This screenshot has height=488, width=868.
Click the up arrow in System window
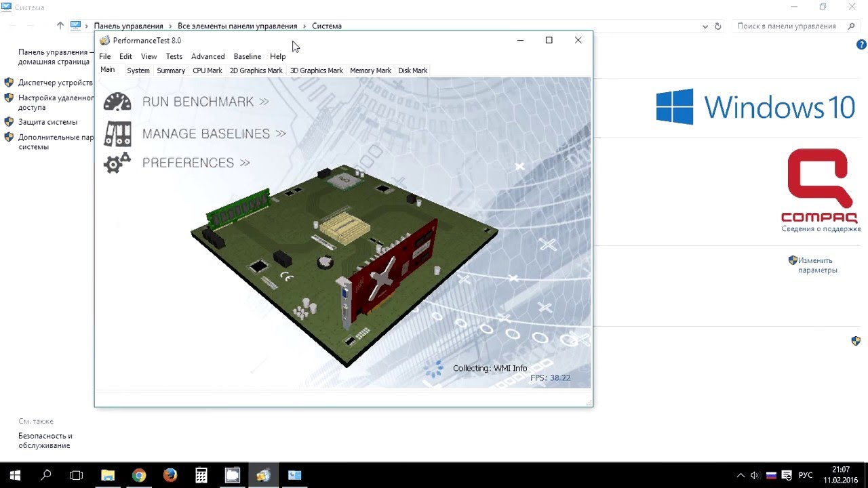click(60, 26)
